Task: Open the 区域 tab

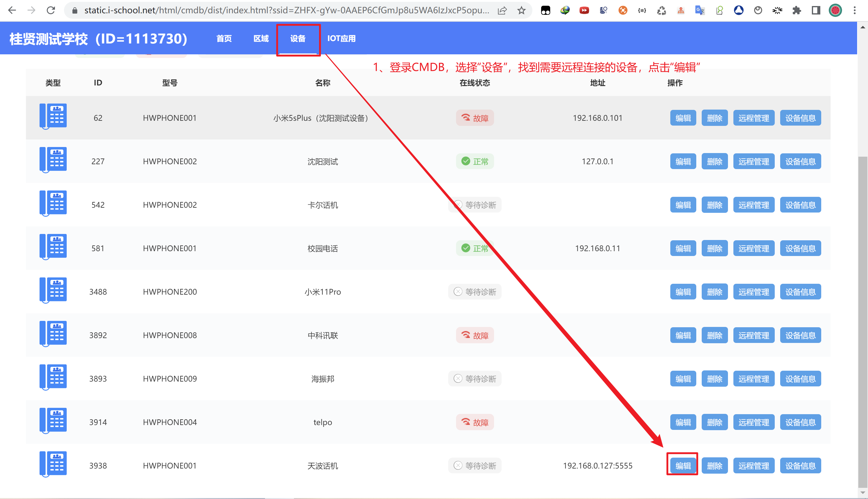Action: coord(261,38)
